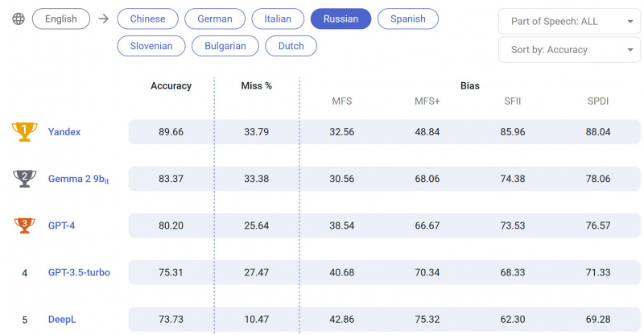Screen dimensions: 644x335
Task: Open the Gemma 2 9b model link
Action: (x=78, y=179)
